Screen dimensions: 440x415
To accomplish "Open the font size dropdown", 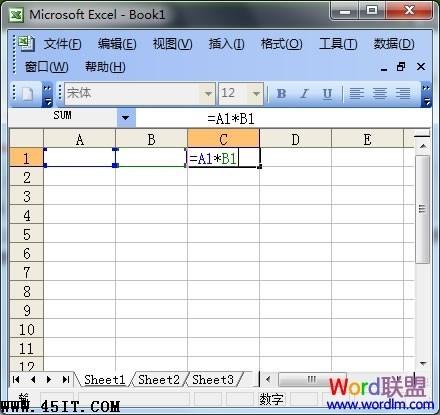I will pyautogui.click(x=256, y=94).
